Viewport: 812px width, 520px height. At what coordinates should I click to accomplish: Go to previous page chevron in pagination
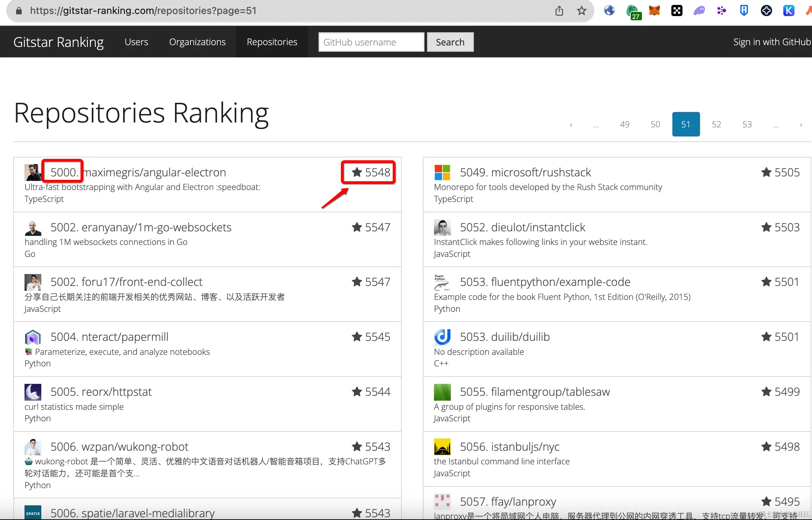coord(571,125)
